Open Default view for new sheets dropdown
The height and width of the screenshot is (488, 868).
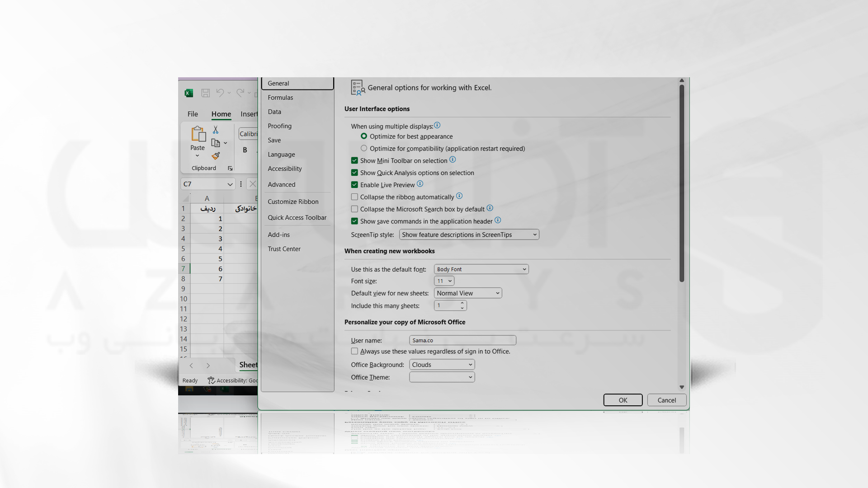(468, 293)
